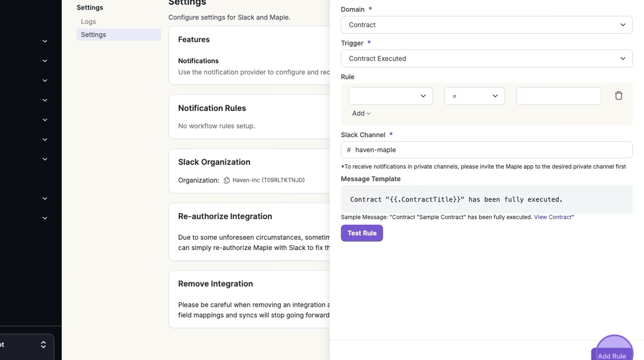Click the Slack Channel haven-maple field
This screenshot has width=644, height=360.
tap(491, 150)
